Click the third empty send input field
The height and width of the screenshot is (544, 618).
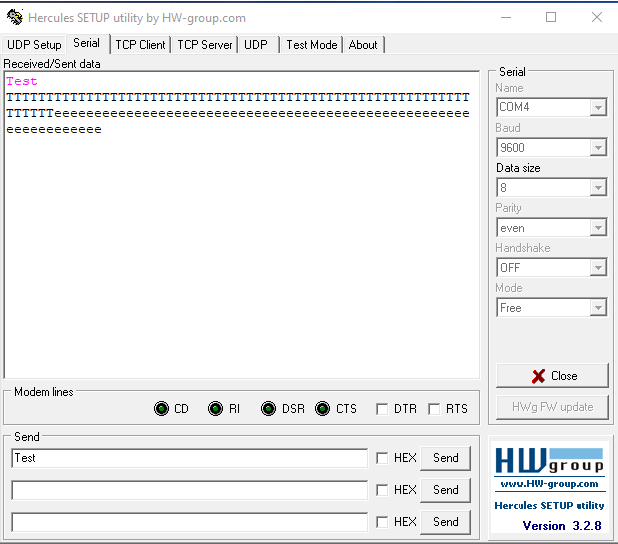click(190, 522)
